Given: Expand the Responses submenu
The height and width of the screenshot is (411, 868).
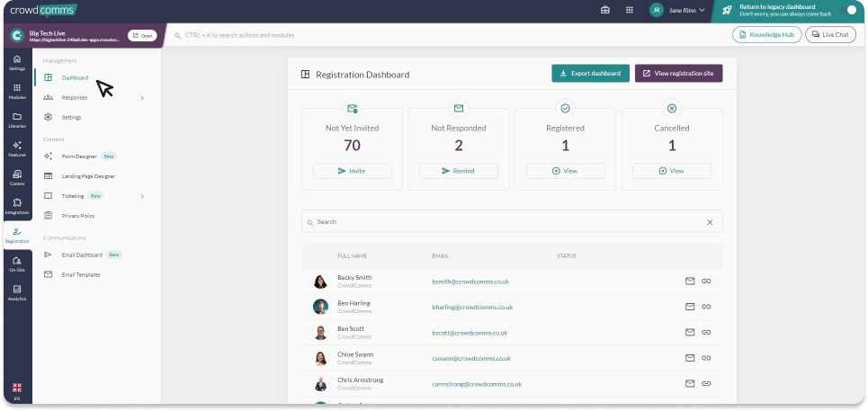Looking at the screenshot, I should (142, 97).
